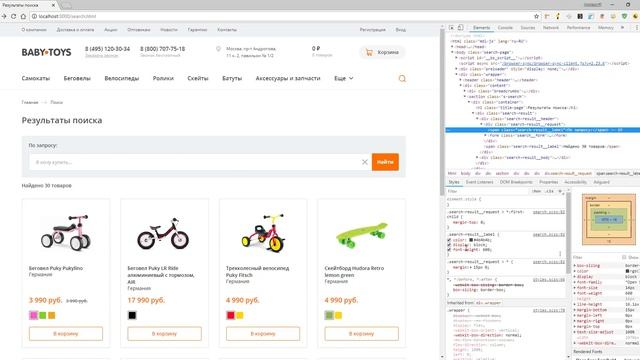
Task: Open Самокаты category link
Action: (36, 78)
